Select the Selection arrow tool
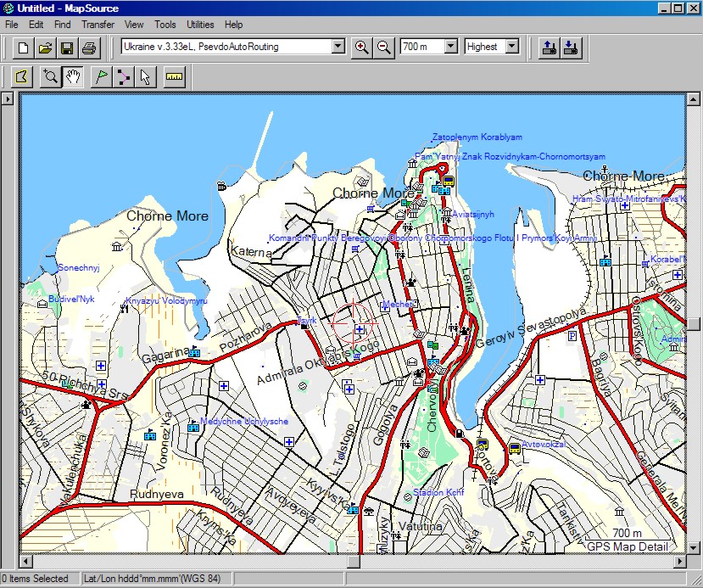 [145, 77]
